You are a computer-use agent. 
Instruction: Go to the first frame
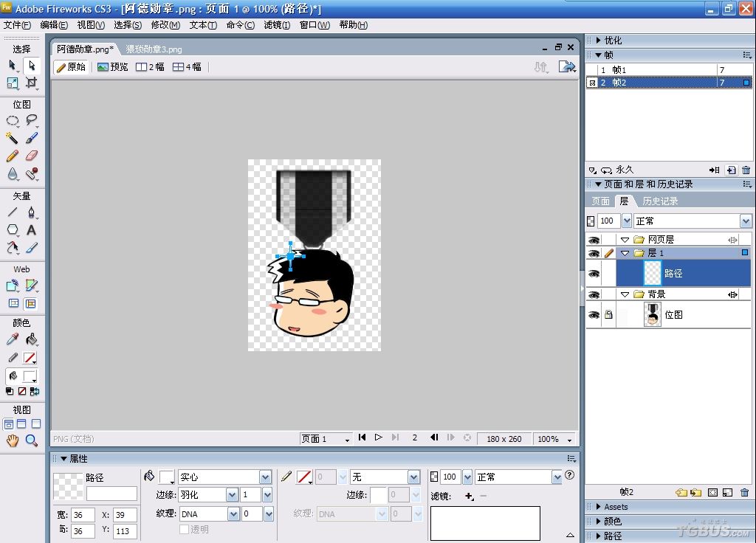[x=362, y=437]
